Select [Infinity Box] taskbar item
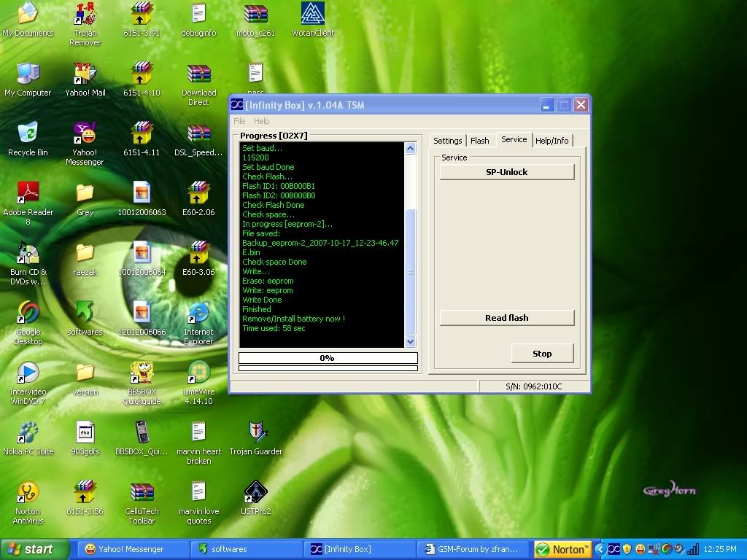 click(x=360, y=549)
